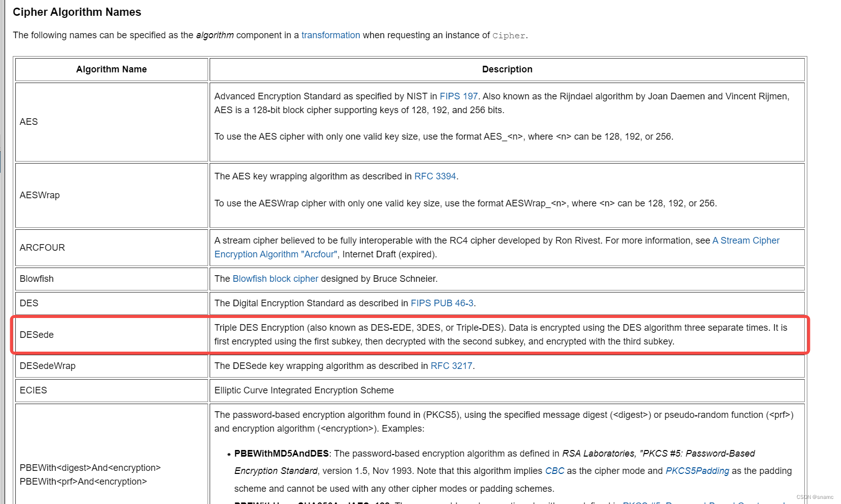Screen dimensions: 841x504
Task: Select the Blowfish algorithm name cell
Action: coord(111,279)
